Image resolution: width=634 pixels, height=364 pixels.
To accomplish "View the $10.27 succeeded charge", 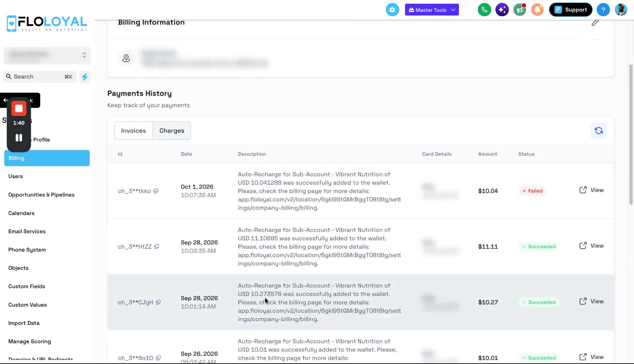I will pos(592,301).
